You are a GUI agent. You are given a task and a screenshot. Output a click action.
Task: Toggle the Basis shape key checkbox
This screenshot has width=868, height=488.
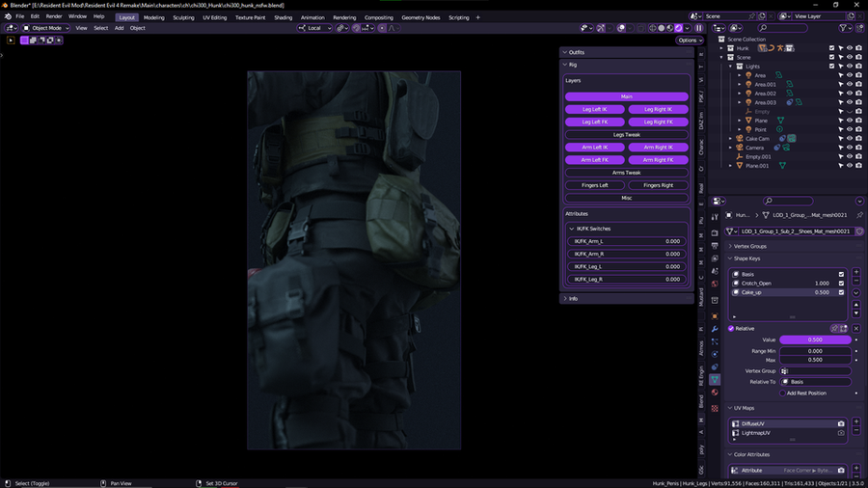(841, 275)
